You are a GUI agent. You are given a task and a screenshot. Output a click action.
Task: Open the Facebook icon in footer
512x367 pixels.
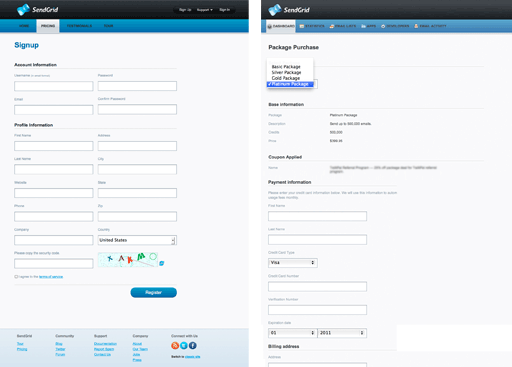click(193, 346)
